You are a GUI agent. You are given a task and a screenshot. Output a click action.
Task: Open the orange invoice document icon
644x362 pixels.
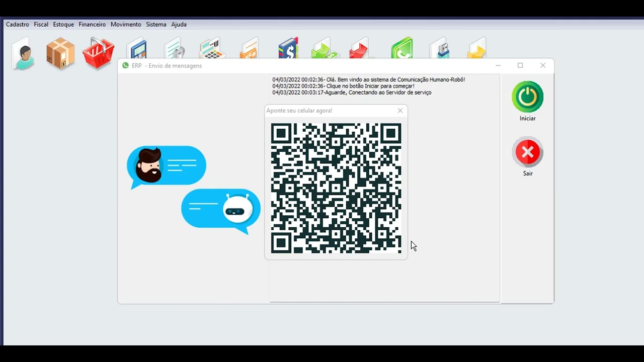coord(250,48)
